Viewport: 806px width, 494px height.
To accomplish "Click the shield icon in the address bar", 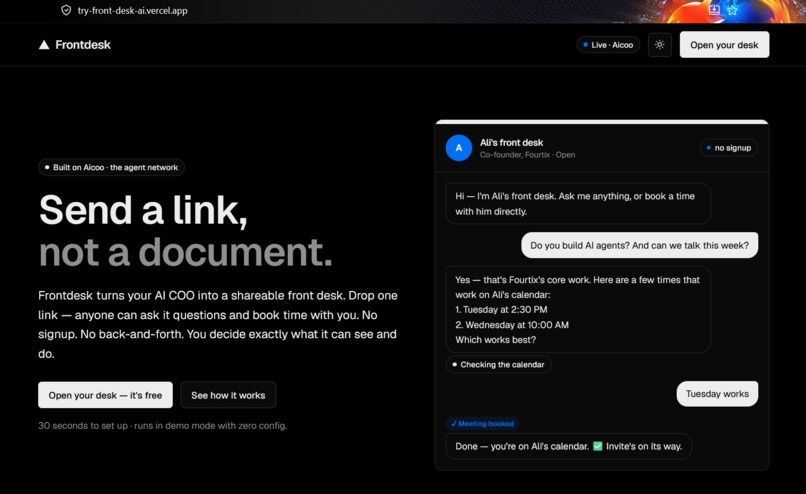I will (66, 10).
